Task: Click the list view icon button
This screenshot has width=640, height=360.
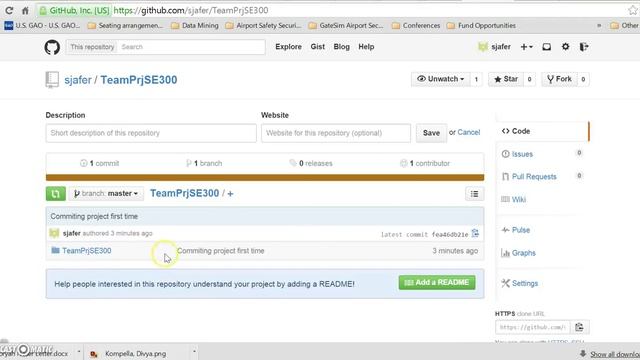Action: pos(474,194)
